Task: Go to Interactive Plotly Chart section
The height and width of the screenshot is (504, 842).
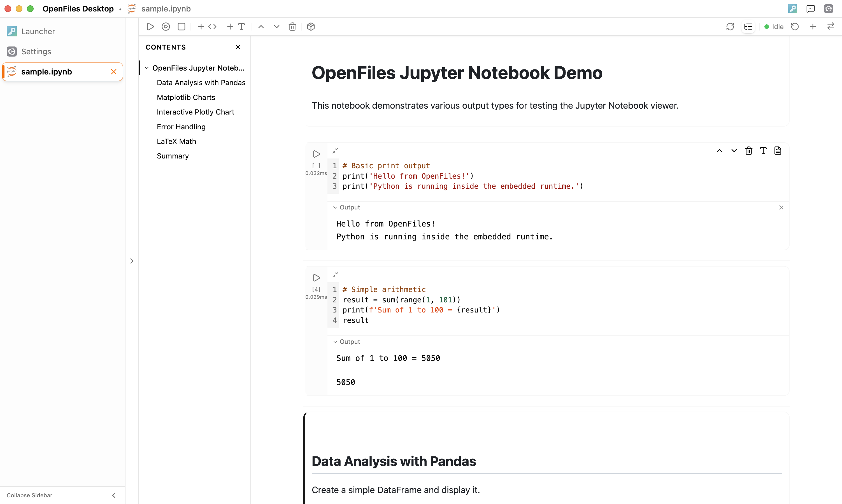Action: point(195,112)
